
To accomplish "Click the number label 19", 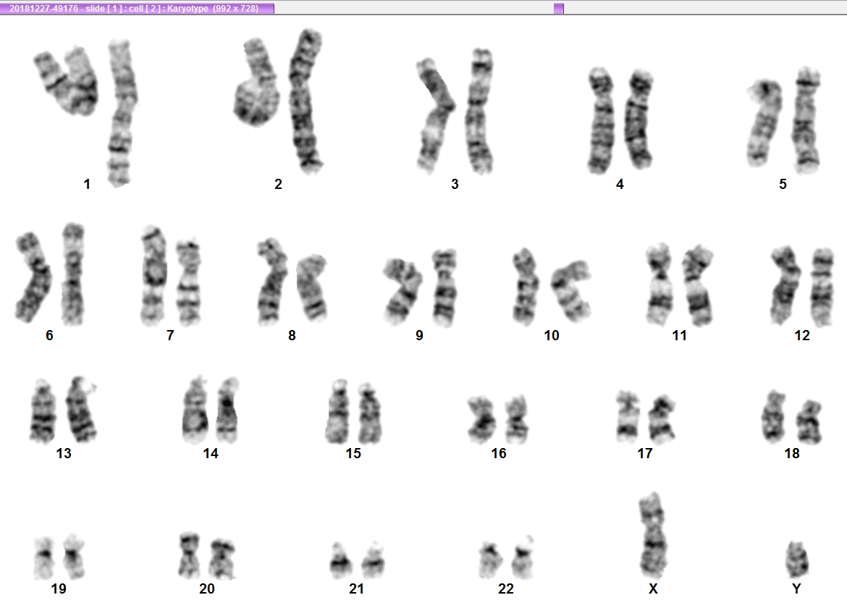I will [59, 588].
